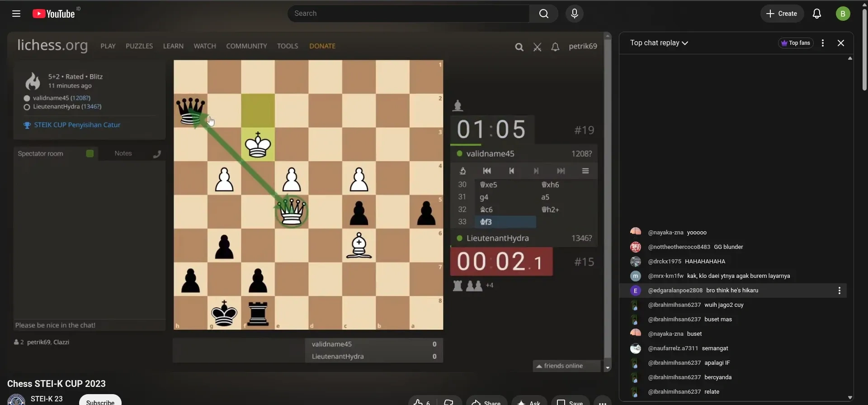The height and width of the screenshot is (405, 868).
Task: Click the white queen on the board
Action: point(292,212)
